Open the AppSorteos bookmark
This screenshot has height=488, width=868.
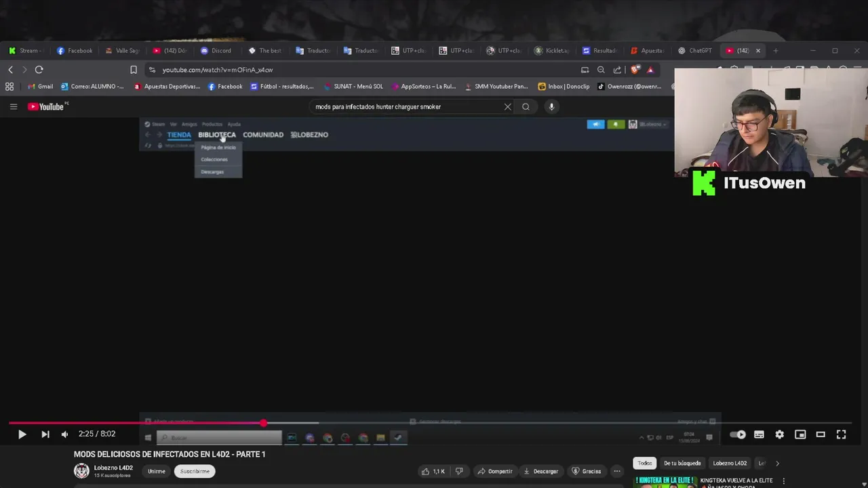tap(423, 86)
